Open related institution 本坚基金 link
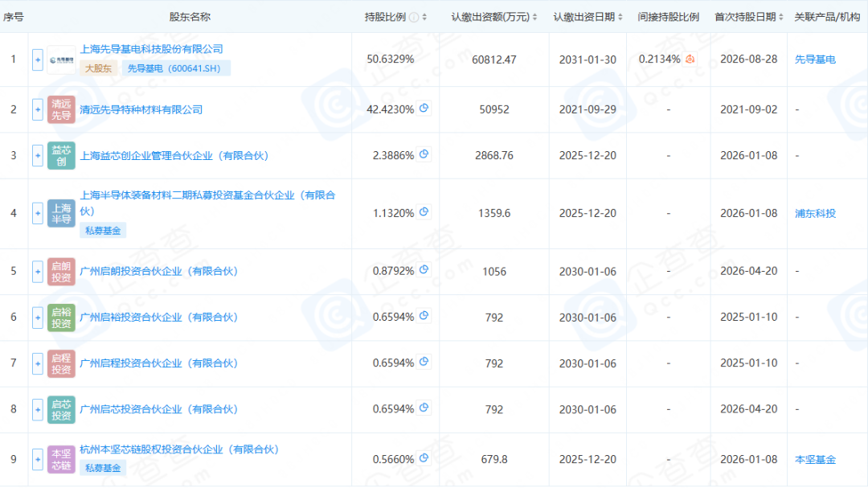The width and height of the screenshot is (868, 488). [x=815, y=459]
